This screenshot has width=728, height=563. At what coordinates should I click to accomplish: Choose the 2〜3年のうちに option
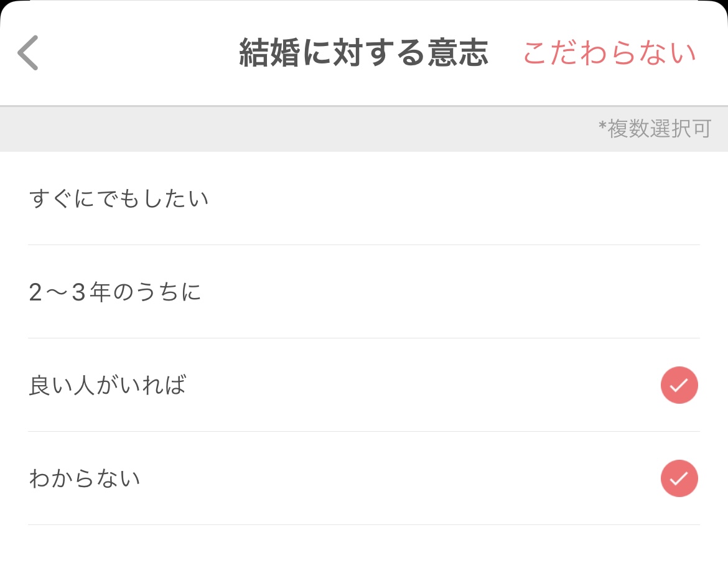pyautogui.click(x=115, y=292)
